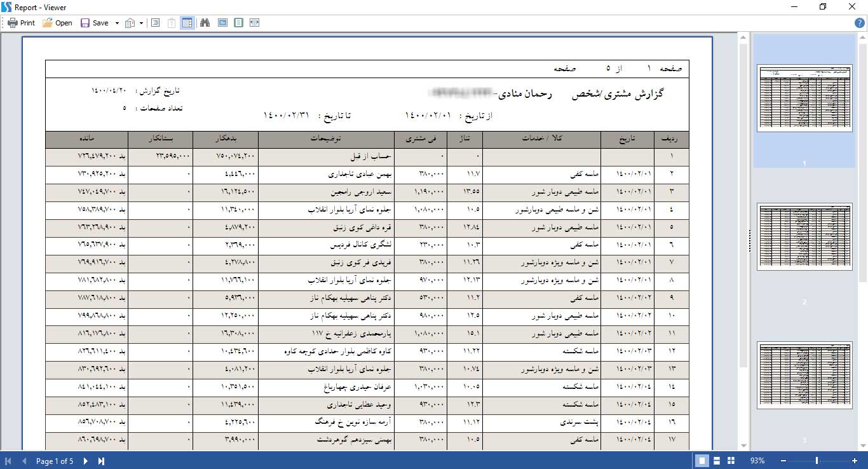The image size is (868, 469).
Task: Click the zoom in plus button
Action: tap(855, 461)
